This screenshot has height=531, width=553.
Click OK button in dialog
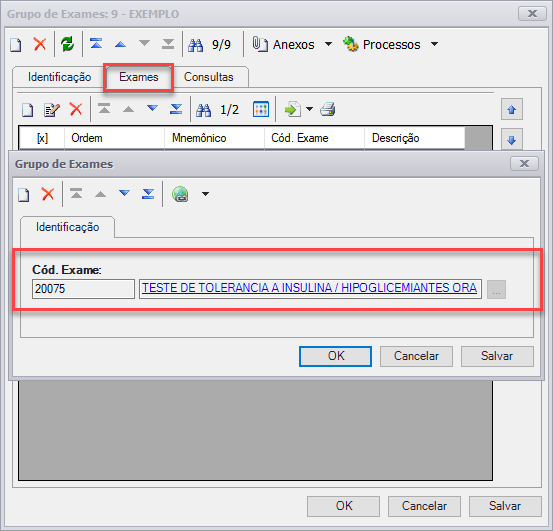[x=335, y=356]
